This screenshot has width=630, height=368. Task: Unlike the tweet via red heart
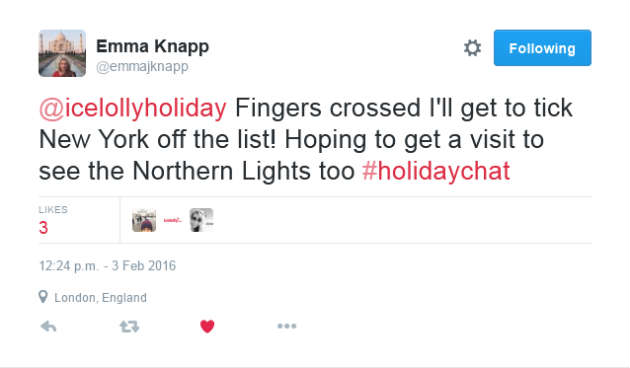pos(207,326)
